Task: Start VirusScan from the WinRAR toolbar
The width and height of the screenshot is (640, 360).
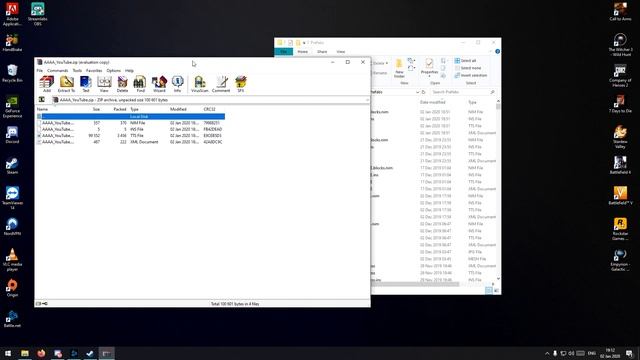Action: point(200,84)
